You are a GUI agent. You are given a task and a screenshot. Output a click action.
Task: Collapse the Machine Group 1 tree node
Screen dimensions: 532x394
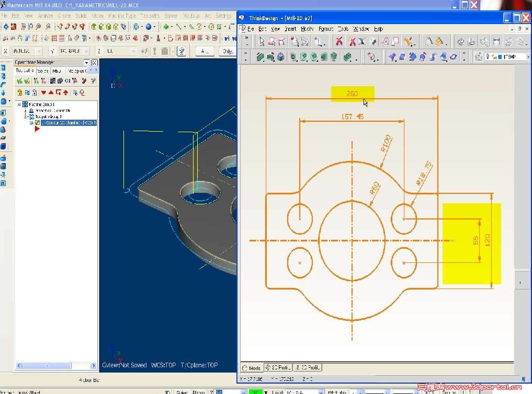pyautogui.click(x=19, y=105)
